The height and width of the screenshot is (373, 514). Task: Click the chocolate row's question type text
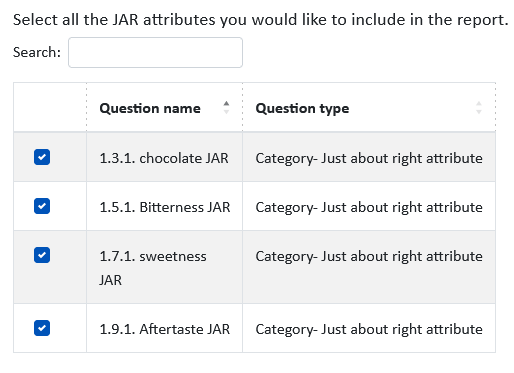point(369,158)
